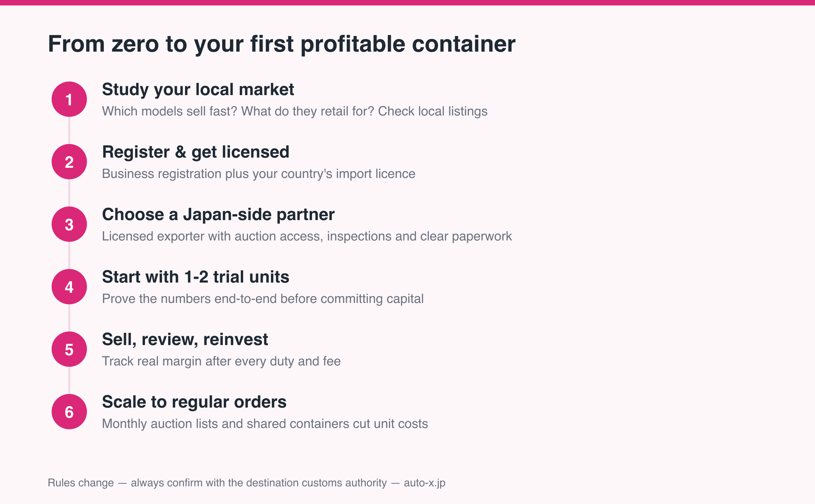Click 'Start with 1-2 trial units' heading
This screenshot has height=504, width=815.
tap(196, 277)
